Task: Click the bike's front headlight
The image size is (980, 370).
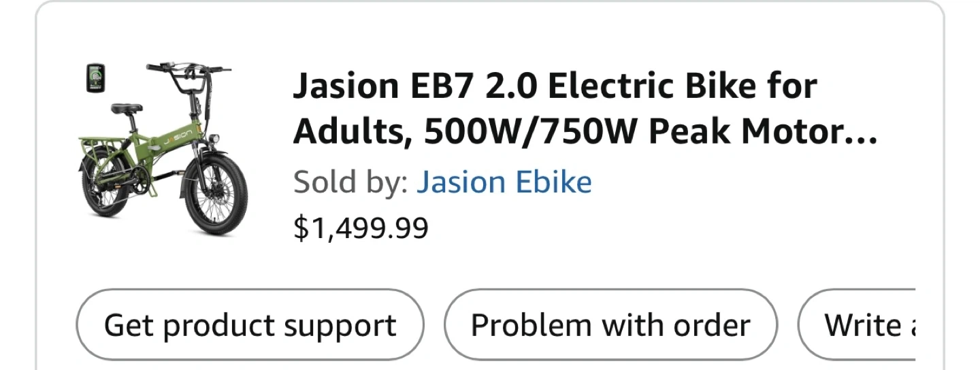Action: (x=214, y=139)
